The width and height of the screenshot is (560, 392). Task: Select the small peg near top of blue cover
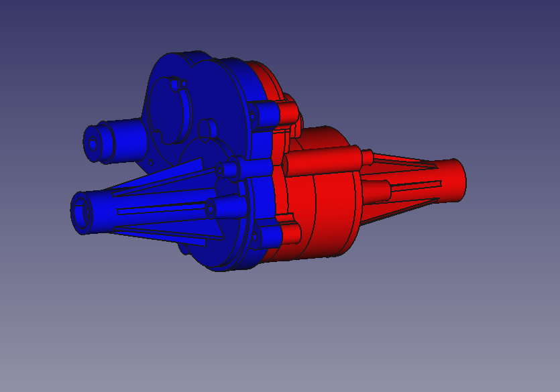(x=178, y=85)
